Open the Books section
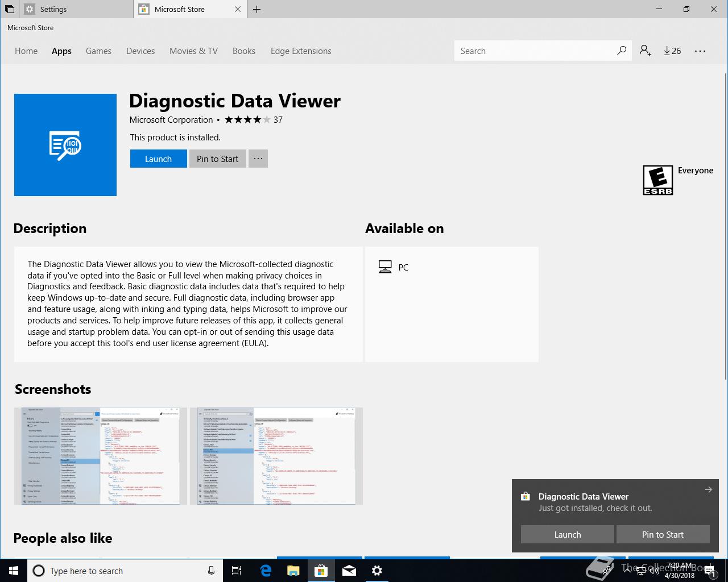This screenshot has height=582, width=728. 243,51
